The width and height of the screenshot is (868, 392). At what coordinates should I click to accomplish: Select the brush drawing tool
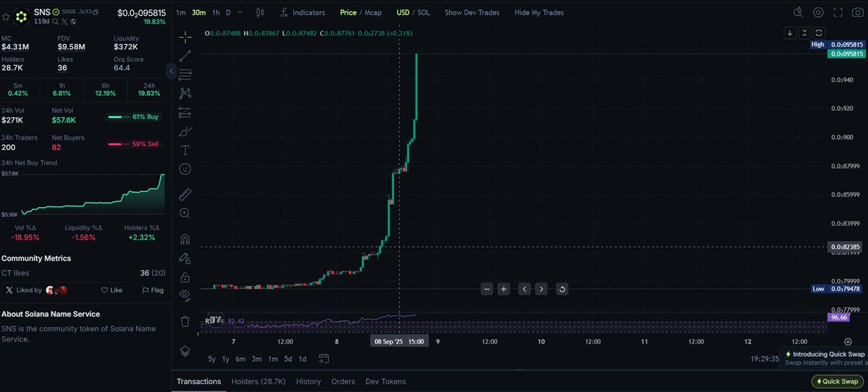point(185,131)
